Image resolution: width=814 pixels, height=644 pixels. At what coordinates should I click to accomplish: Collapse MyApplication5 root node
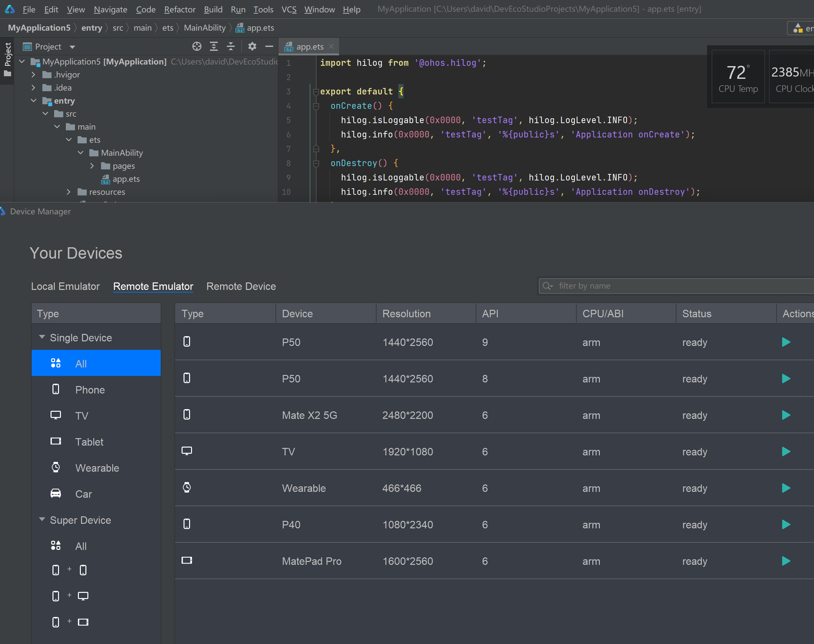pos(22,62)
